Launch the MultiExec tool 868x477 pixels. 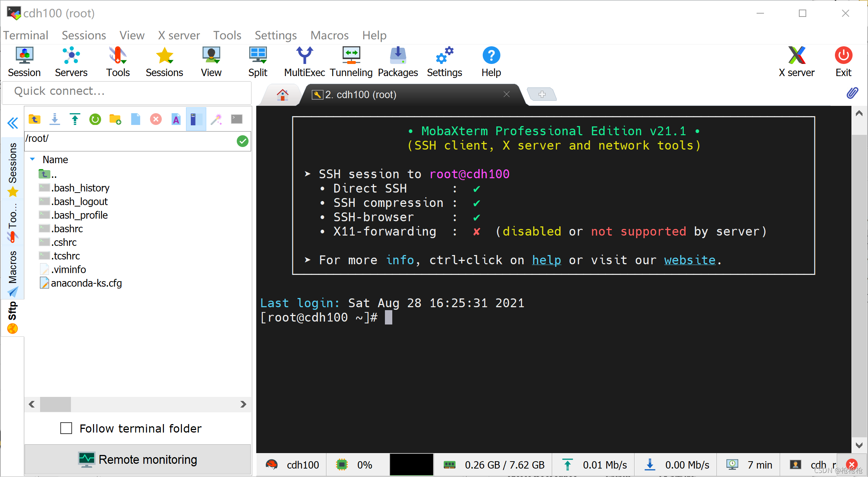[304, 61]
